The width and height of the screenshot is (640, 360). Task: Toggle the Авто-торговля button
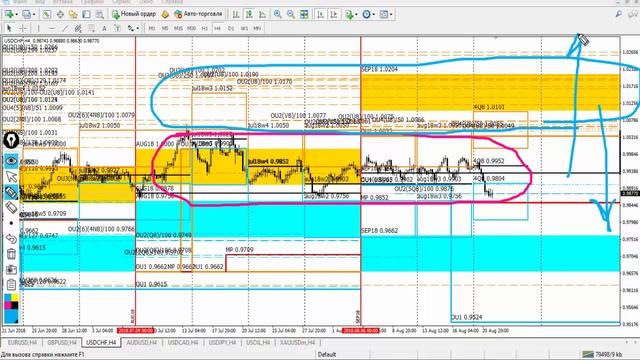(198, 14)
